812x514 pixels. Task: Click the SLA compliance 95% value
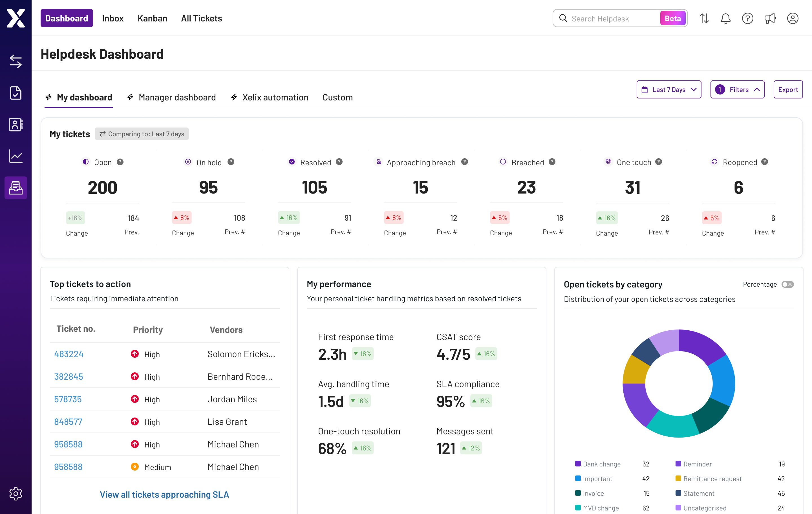point(450,402)
